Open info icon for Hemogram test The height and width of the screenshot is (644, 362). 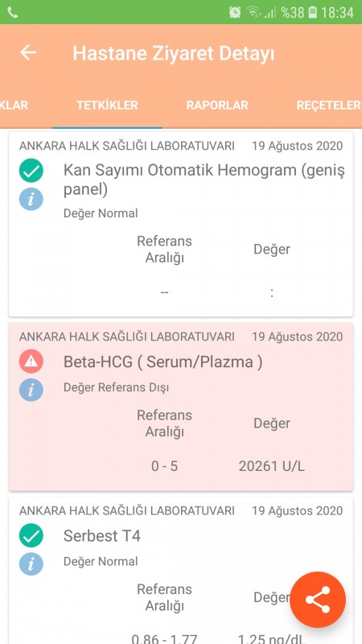coord(31,199)
